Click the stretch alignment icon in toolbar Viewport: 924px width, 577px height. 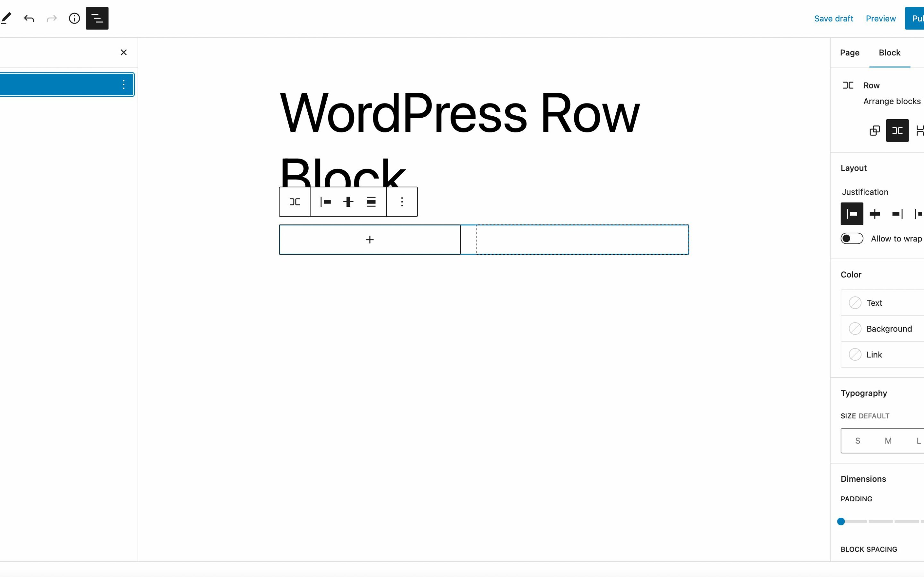click(371, 202)
